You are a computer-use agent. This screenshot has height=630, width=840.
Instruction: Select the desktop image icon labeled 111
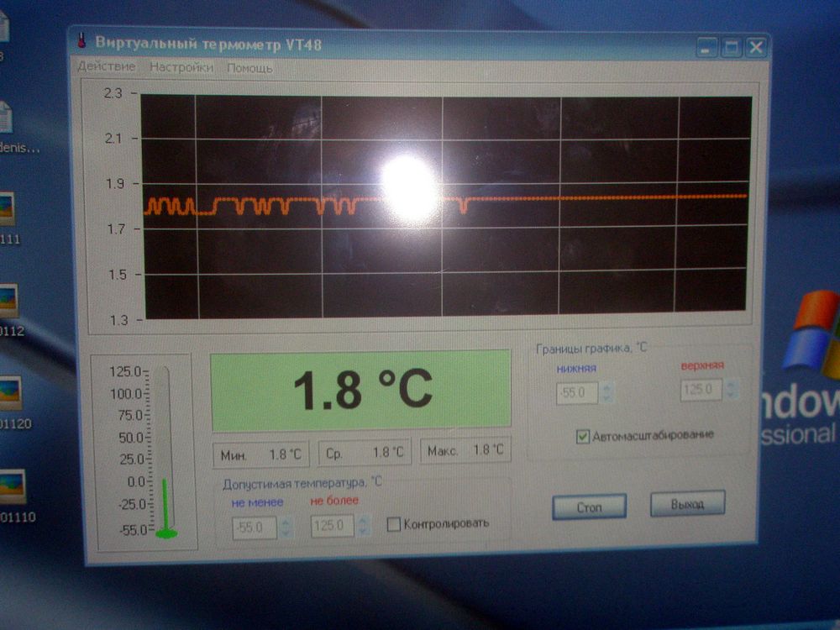(x=7, y=209)
